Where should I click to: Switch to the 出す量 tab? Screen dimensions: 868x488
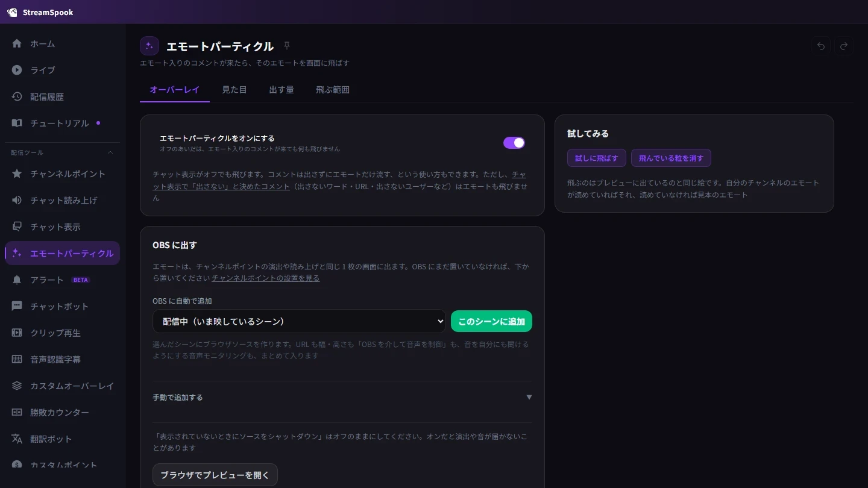(x=281, y=90)
